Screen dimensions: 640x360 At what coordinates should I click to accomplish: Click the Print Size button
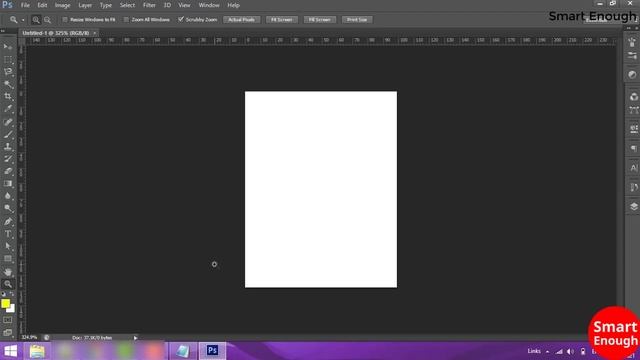[x=357, y=20]
